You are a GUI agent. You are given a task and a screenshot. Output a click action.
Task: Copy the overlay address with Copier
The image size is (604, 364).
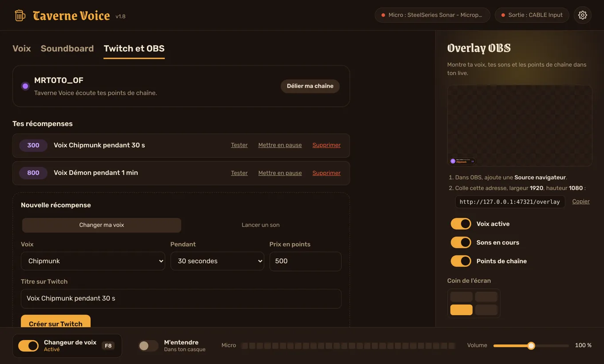(x=581, y=202)
